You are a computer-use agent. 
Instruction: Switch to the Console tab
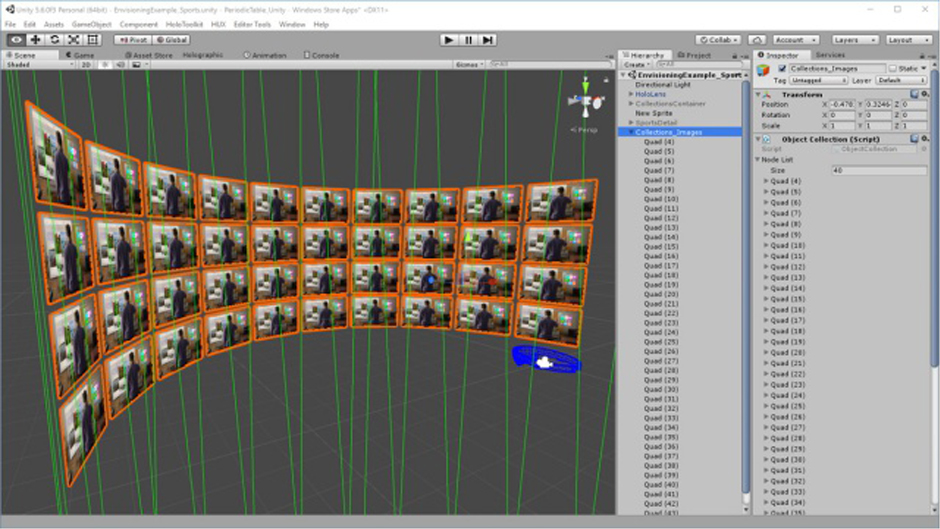click(322, 55)
